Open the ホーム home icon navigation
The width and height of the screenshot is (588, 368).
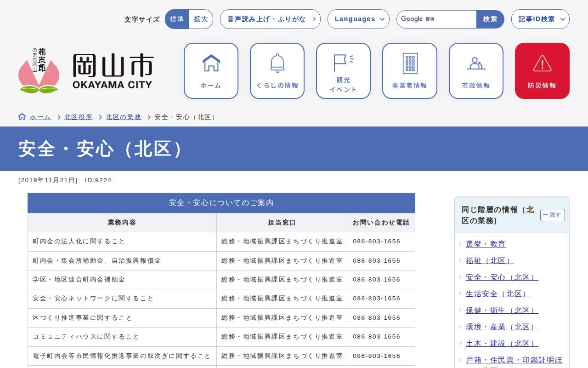(x=210, y=70)
